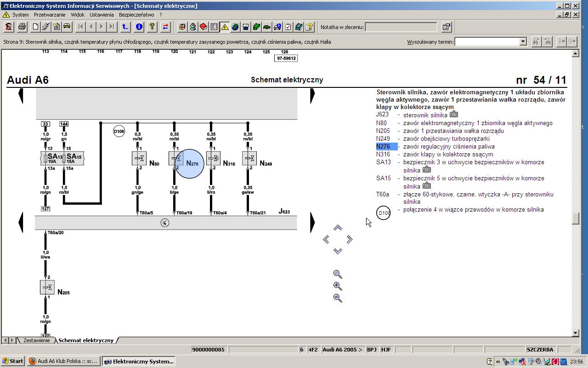Screen dimensions: 588x368
Task: Click the yellow warning triangle toolbar icon
Action: pyautogui.click(x=225, y=27)
